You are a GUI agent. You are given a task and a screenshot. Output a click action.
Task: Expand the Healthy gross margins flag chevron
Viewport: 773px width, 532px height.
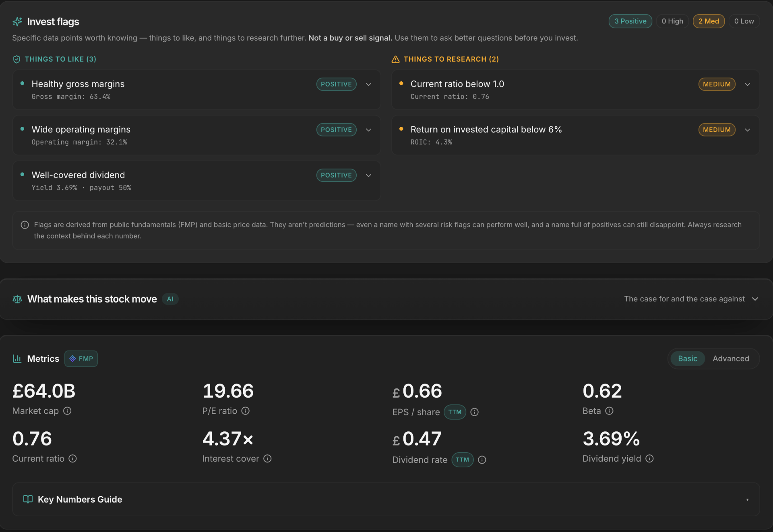click(x=368, y=85)
